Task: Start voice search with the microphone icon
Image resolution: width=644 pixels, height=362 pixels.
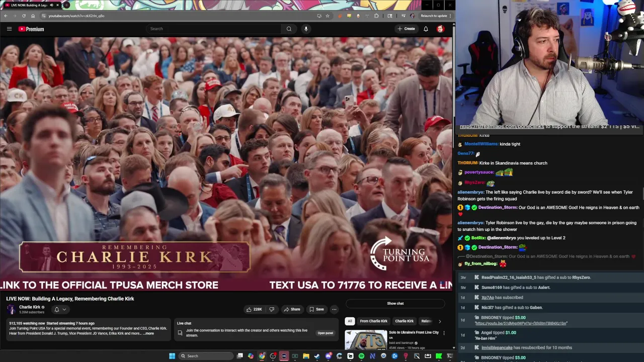Action: [306, 29]
